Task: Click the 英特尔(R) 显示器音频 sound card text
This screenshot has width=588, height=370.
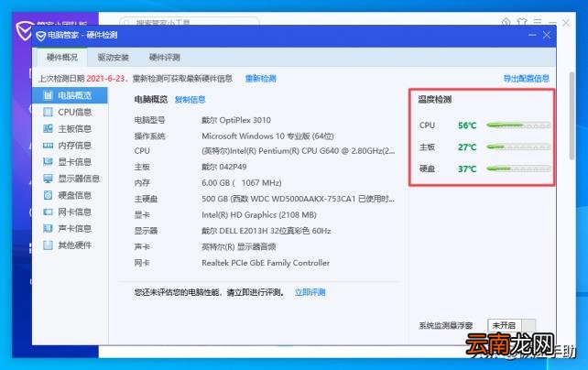Action: (238, 247)
